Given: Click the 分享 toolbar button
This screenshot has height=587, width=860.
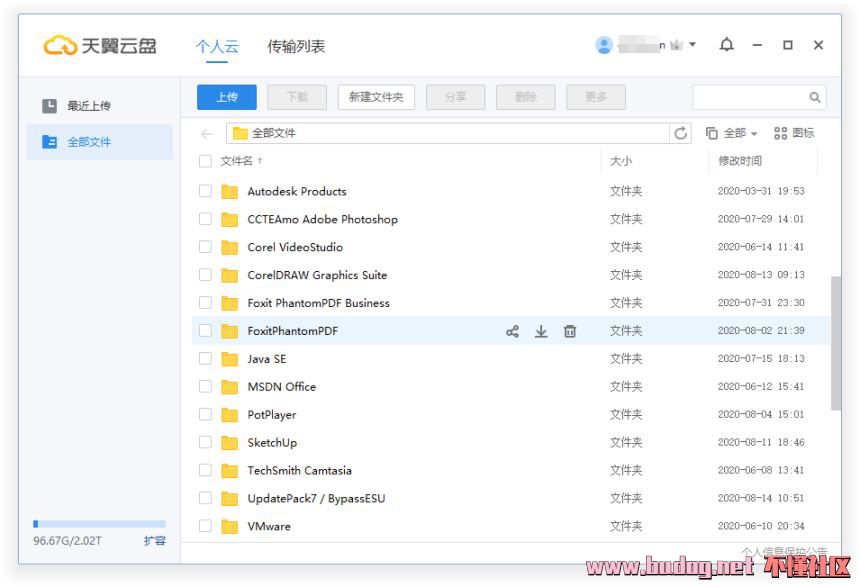Looking at the screenshot, I should tap(455, 98).
